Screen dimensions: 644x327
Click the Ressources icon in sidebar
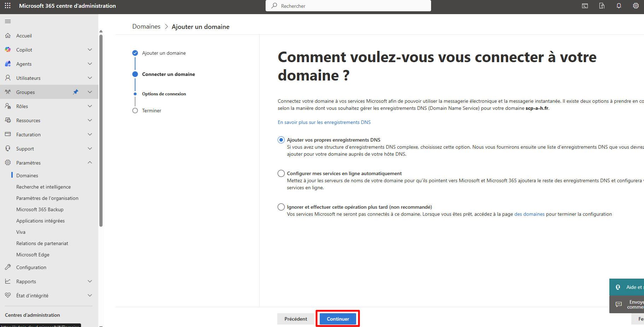[x=8, y=120]
